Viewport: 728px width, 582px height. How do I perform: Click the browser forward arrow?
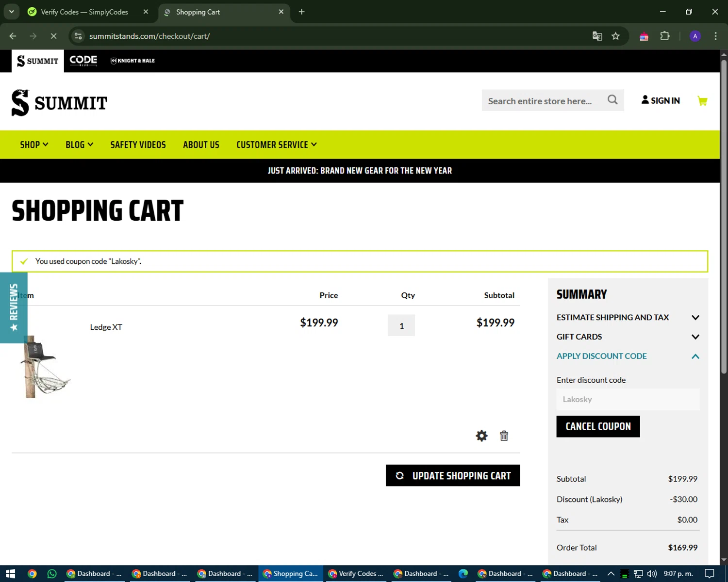[33, 36]
